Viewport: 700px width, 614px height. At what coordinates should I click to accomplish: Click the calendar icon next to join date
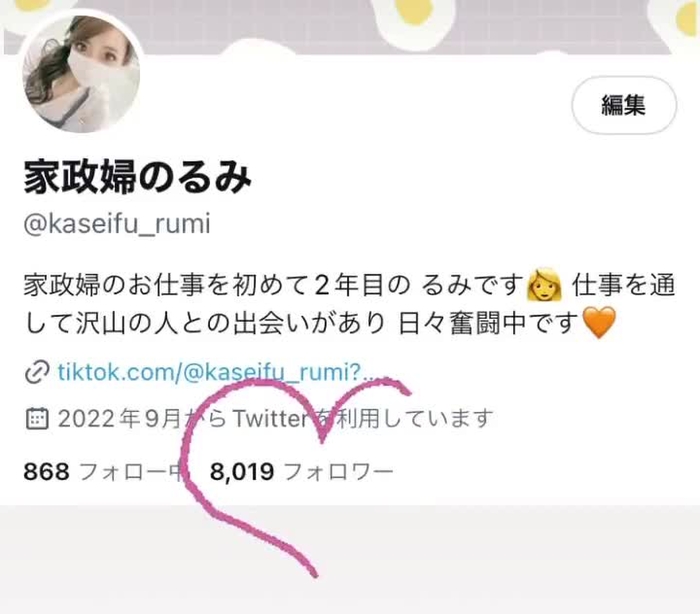pyautogui.click(x=37, y=418)
